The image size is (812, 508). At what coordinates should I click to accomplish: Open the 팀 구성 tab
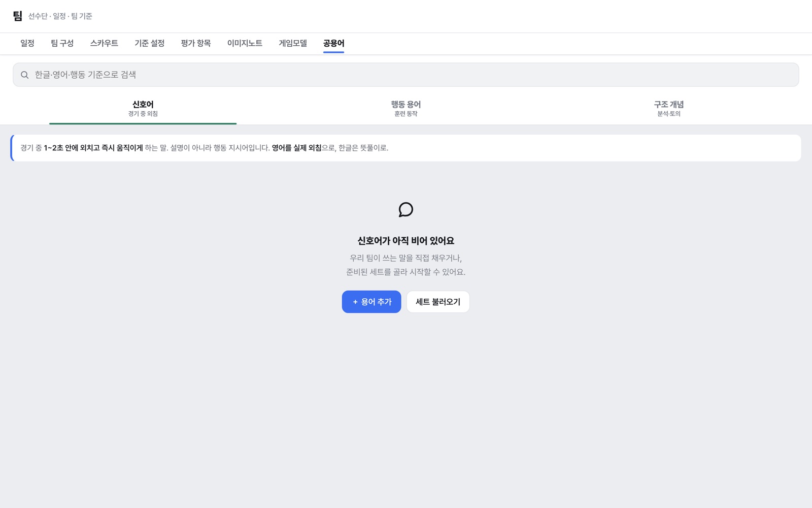(x=62, y=44)
